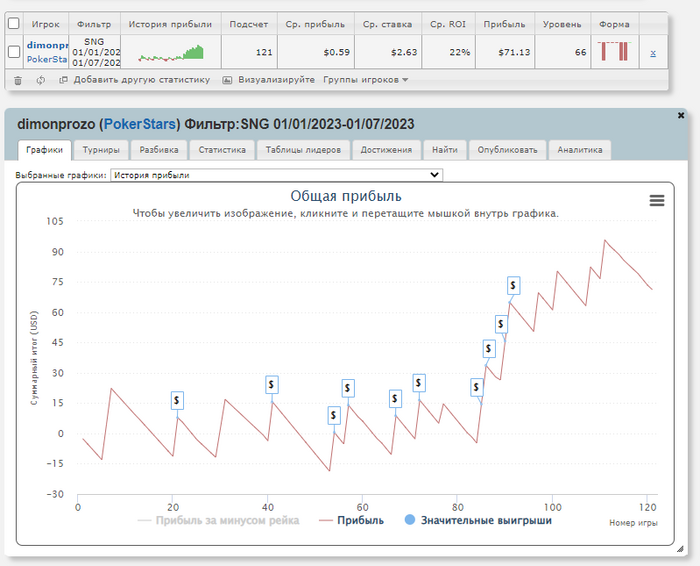Switch to the 'Найти' tab
This screenshot has width=700, height=566.
pyautogui.click(x=445, y=150)
